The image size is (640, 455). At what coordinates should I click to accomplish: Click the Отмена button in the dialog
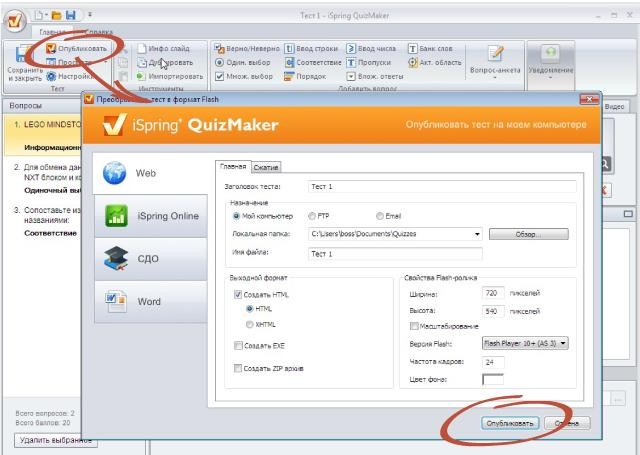567,423
